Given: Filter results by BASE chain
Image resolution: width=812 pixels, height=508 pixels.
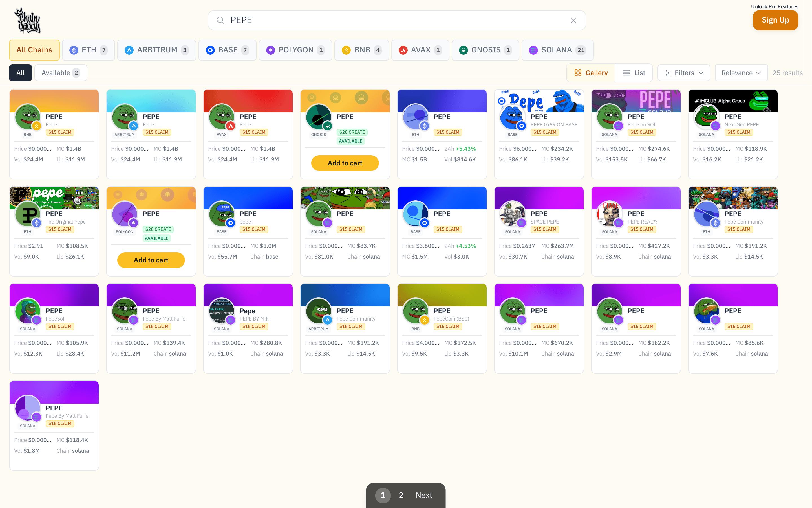Looking at the screenshot, I should (x=228, y=50).
